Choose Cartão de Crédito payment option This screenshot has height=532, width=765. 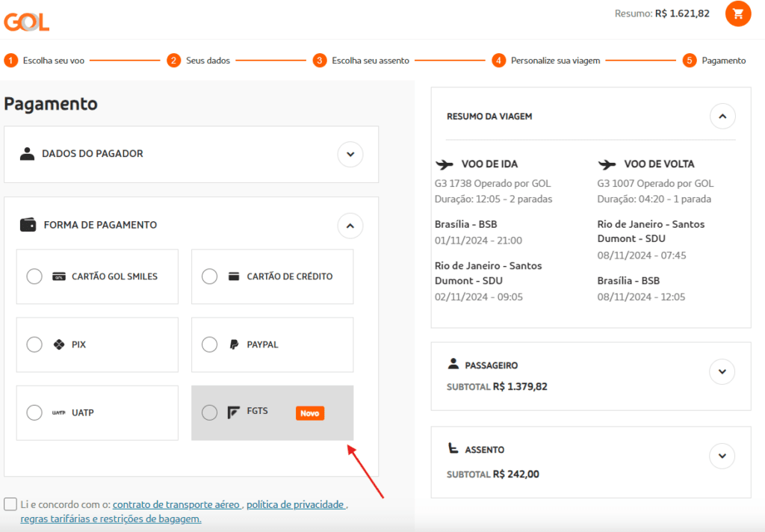(x=210, y=276)
